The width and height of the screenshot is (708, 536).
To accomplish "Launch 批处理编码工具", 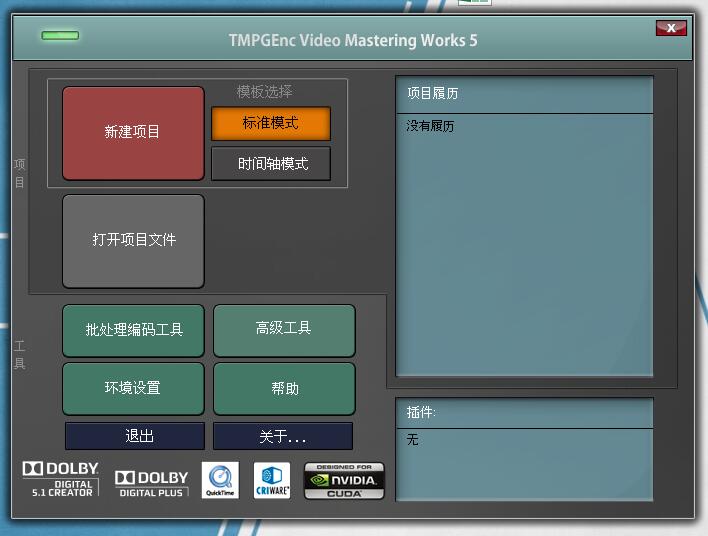I will pos(133,330).
